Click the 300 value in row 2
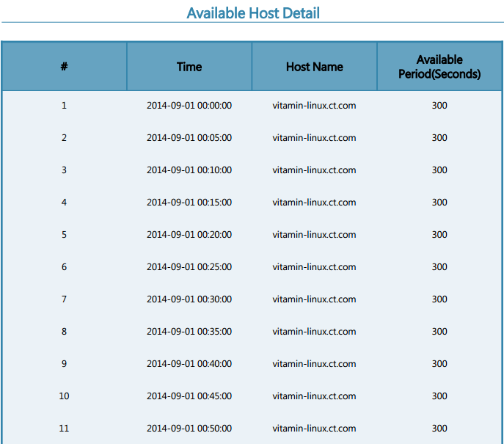The image size is (504, 444). pyautogui.click(x=439, y=138)
